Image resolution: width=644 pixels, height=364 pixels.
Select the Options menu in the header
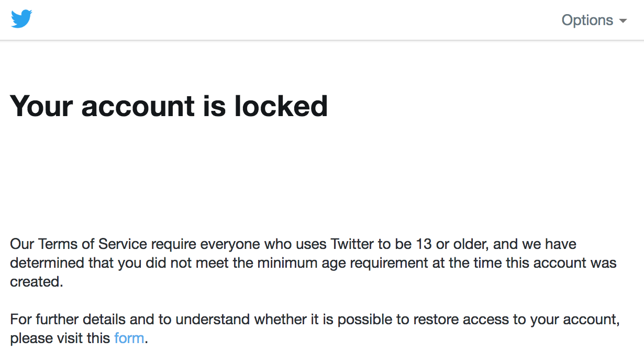pyautogui.click(x=594, y=20)
